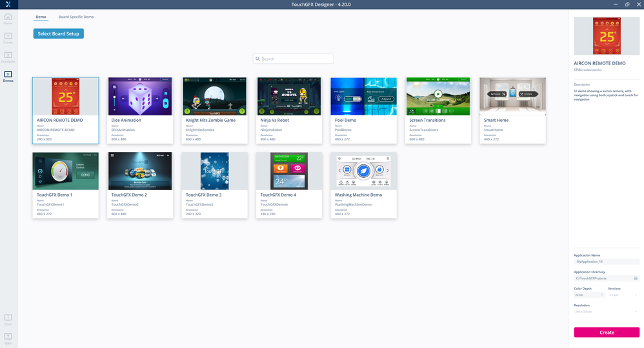Image resolution: width=644 pixels, height=348 pixels.
Task: Click the 'Washing Machine Demo' card title
Action: (x=358, y=195)
